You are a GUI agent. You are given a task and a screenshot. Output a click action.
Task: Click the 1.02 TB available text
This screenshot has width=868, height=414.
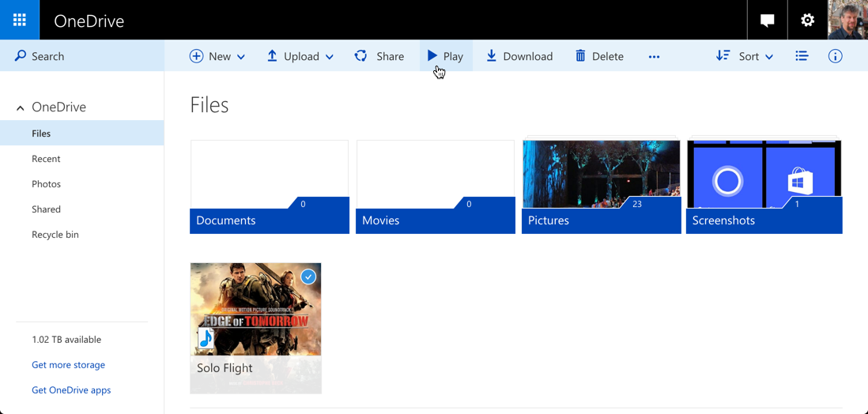(66, 340)
